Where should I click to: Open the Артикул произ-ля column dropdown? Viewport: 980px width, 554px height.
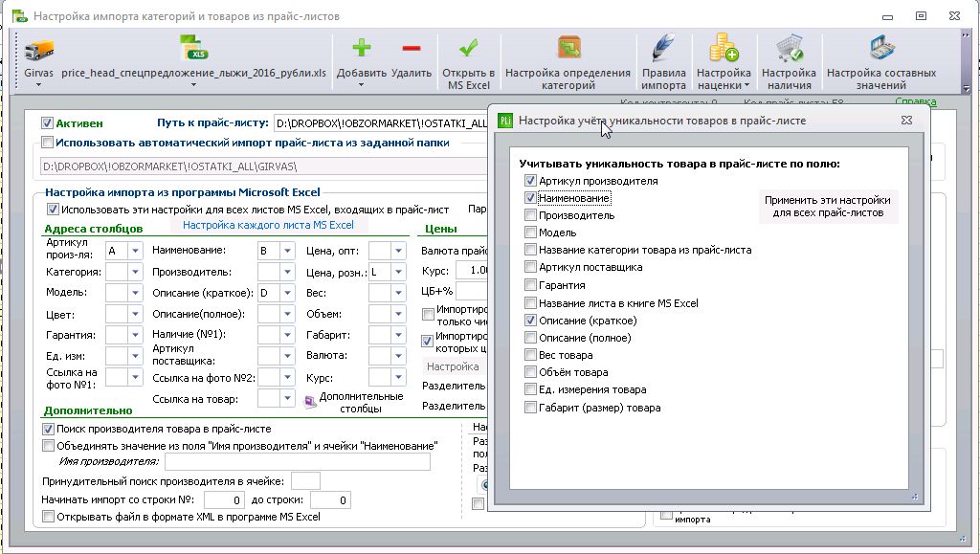135,251
